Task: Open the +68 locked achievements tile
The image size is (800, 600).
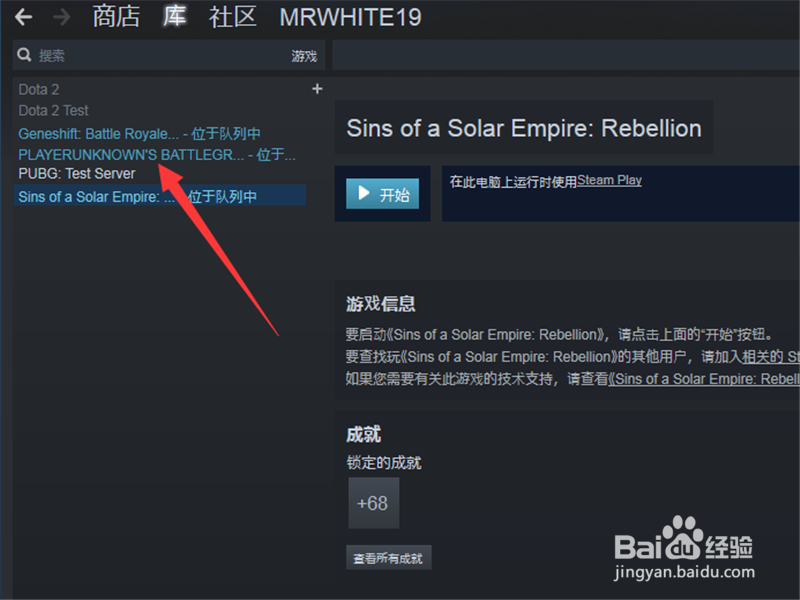Action: point(373,503)
